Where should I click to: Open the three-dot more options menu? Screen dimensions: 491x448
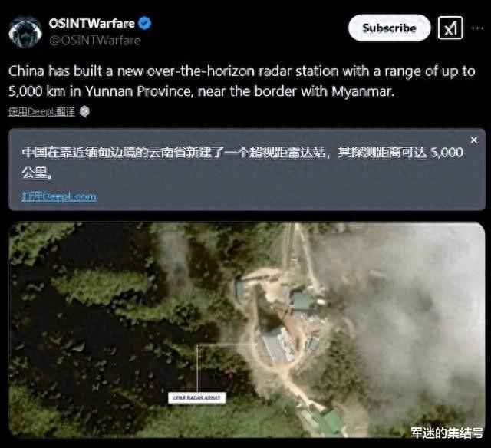pyautogui.click(x=477, y=28)
